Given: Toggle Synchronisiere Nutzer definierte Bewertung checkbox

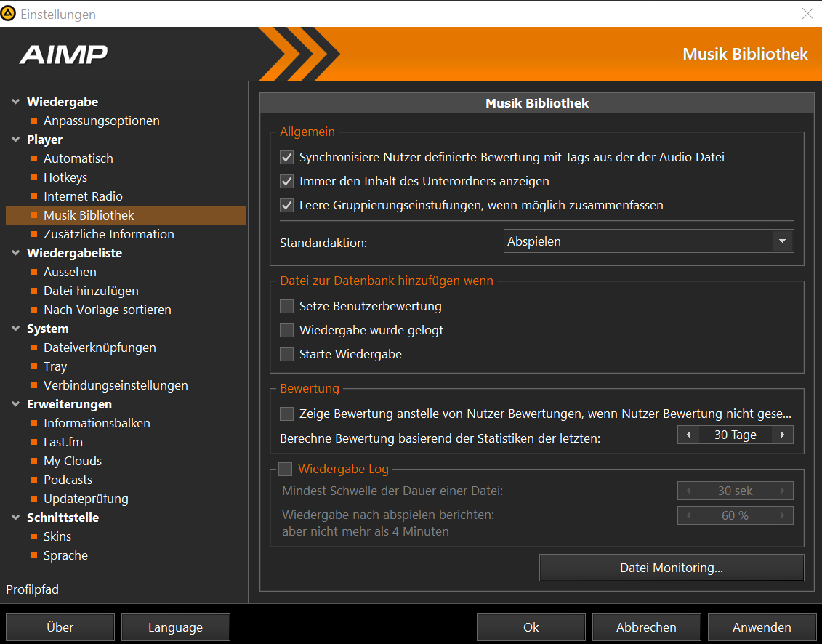Looking at the screenshot, I should click(x=286, y=157).
